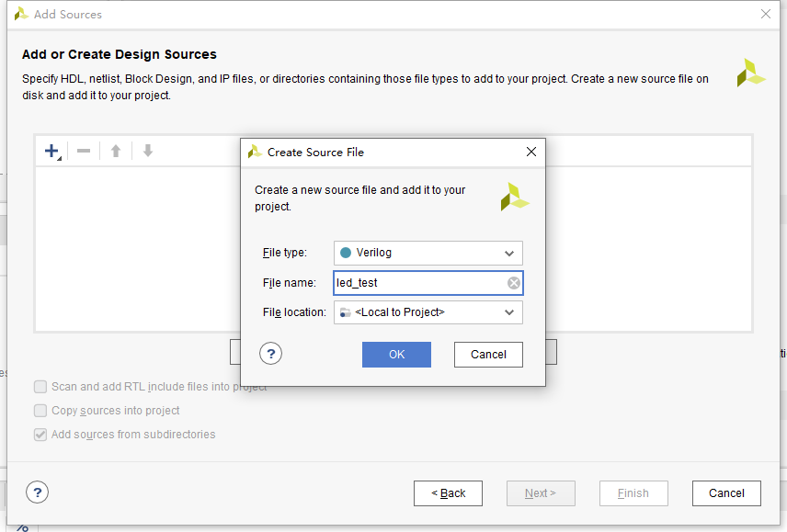Image resolution: width=787 pixels, height=532 pixels.
Task: Click the Move Down arrow icon
Action: 147,151
